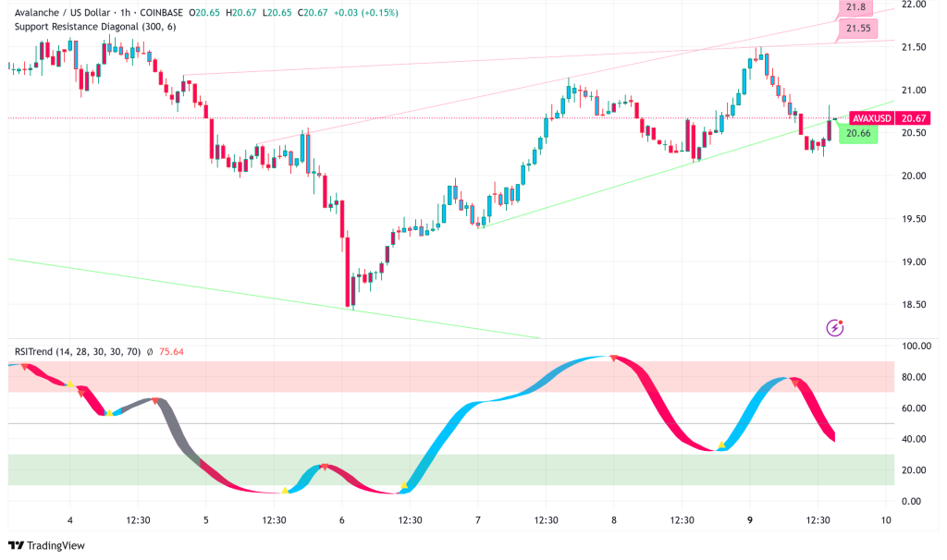Viewport: 947px width, 560px height.
Task: Click 19.00 on the price axis
Action: point(913,262)
